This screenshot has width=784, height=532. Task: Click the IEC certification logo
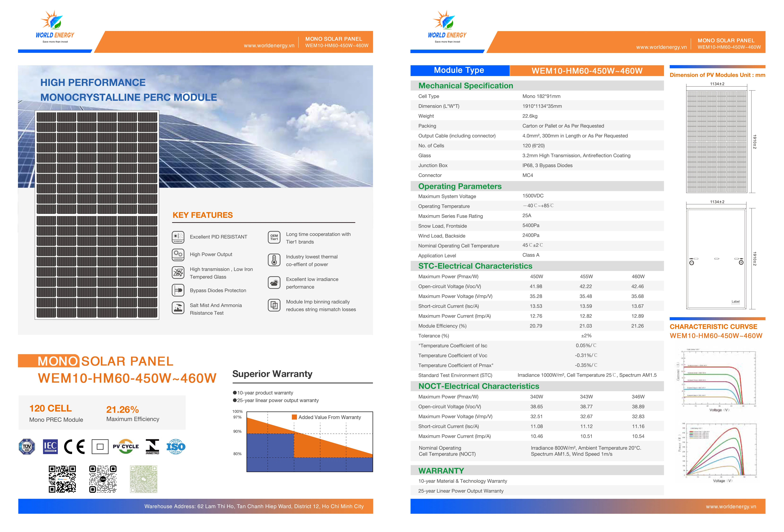(50, 447)
